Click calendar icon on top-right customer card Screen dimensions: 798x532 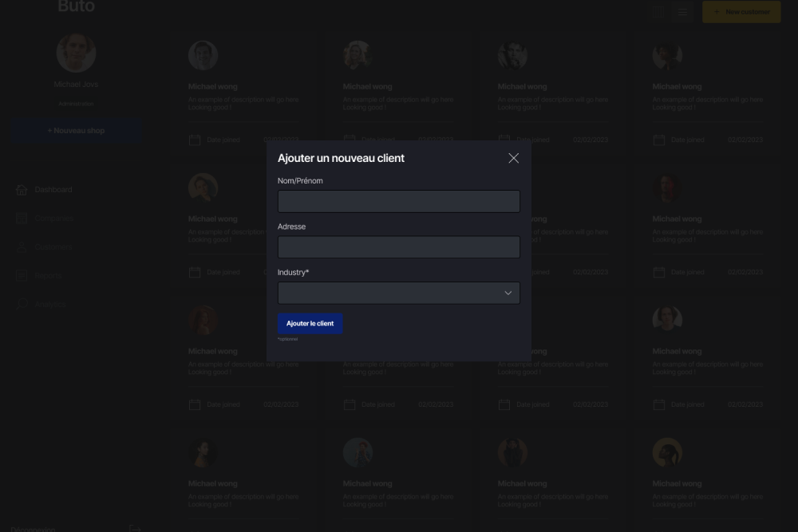[659, 140]
